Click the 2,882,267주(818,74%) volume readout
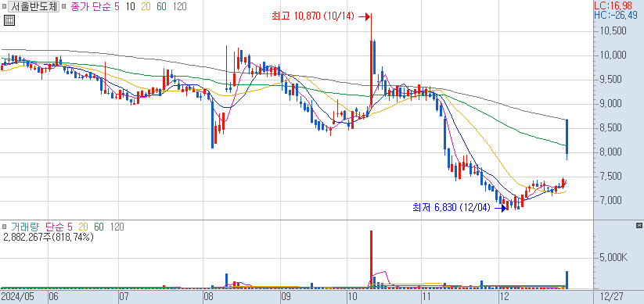The image size is (644, 304). [49, 237]
